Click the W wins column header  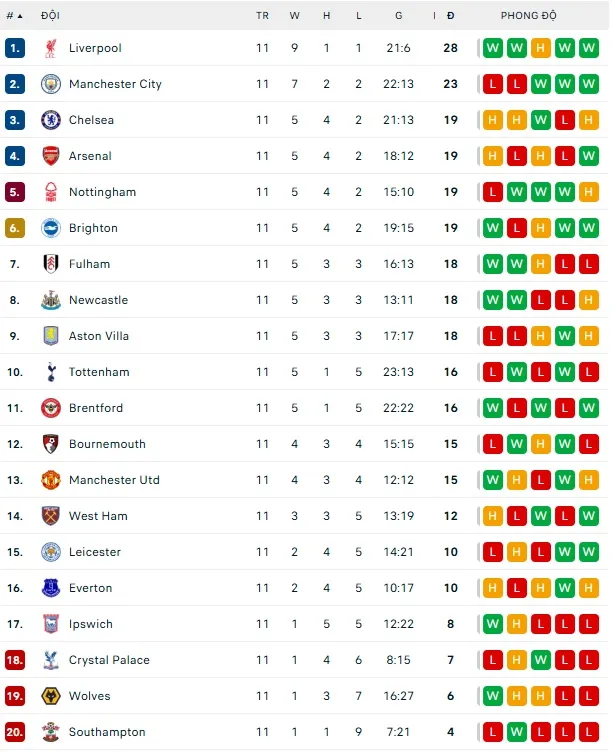coord(295,16)
